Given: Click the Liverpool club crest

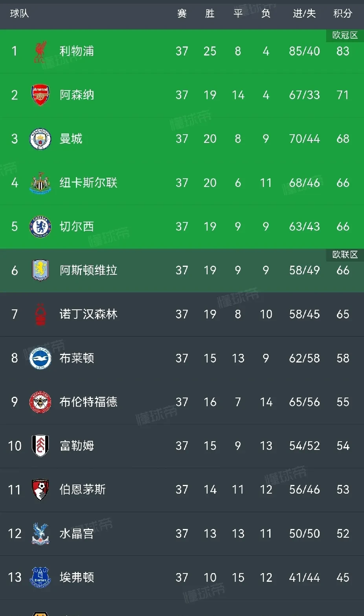Looking at the screenshot, I should click(x=40, y=52).
